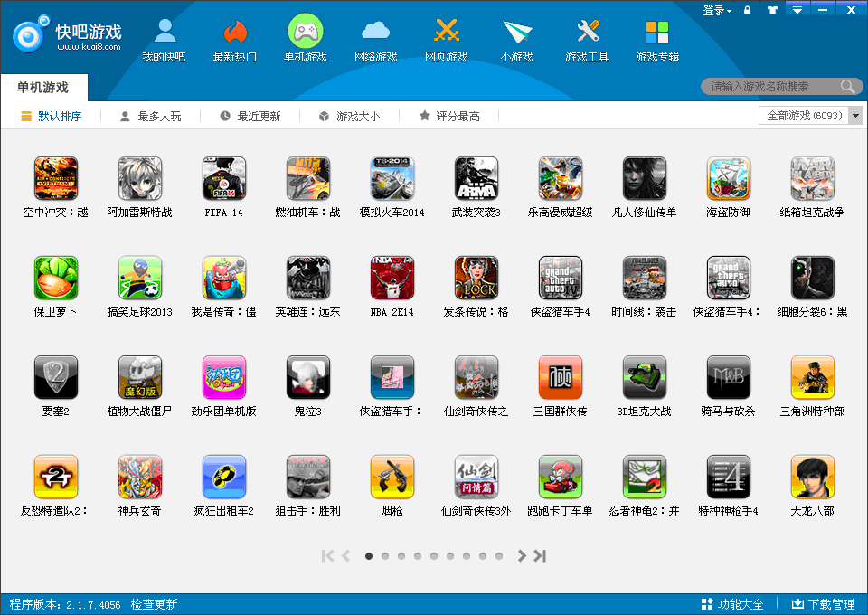Open the 网络游戏 cloud icon
This screenshot has height=615, width=868.
[375, 33]
